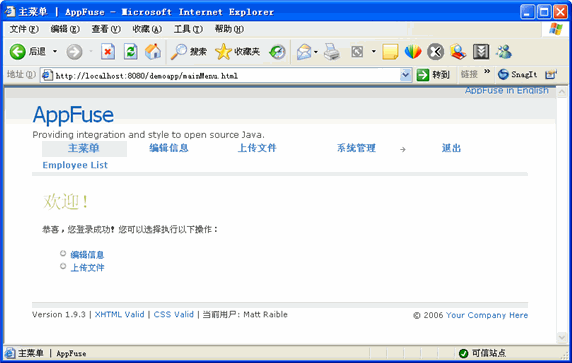Open the 查看(V) menu
Screen dimensions: 572x363
pos(106,29)
